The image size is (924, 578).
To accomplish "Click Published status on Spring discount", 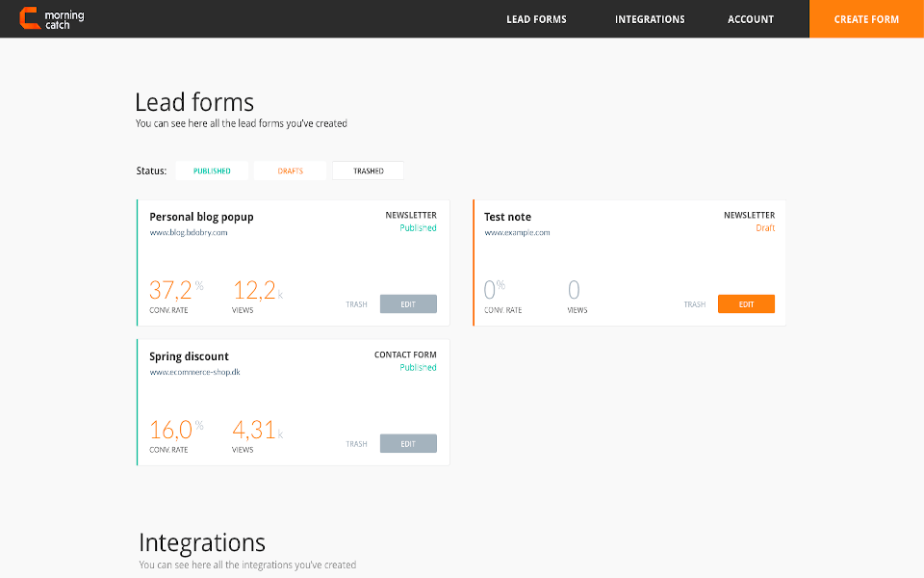I will pyautogui.click(x=418, y=367).
